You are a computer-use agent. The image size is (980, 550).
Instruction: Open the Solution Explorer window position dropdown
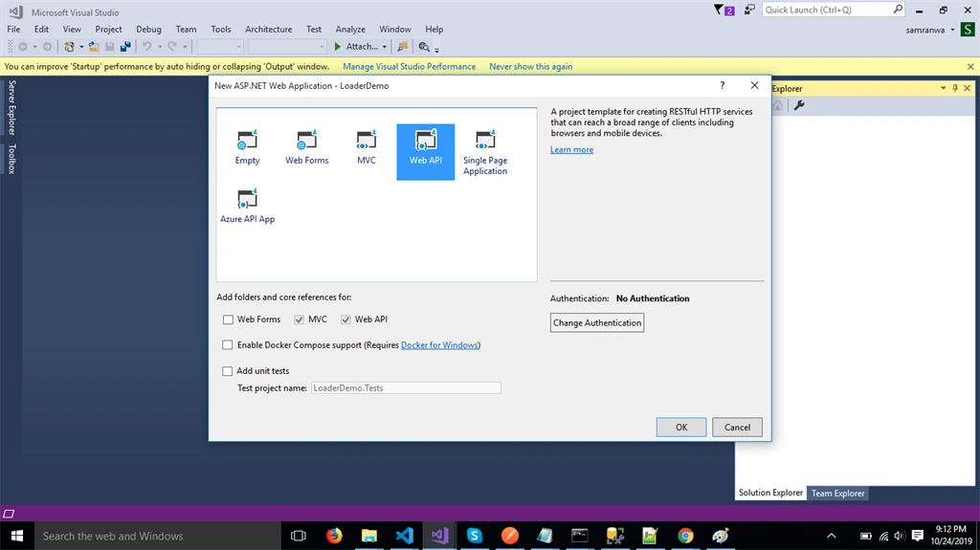943,88
